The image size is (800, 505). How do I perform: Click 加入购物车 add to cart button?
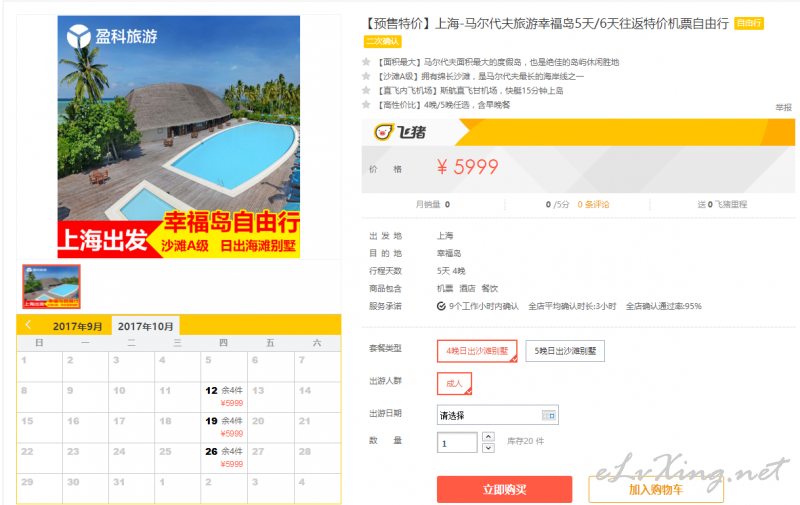(656, 490)
